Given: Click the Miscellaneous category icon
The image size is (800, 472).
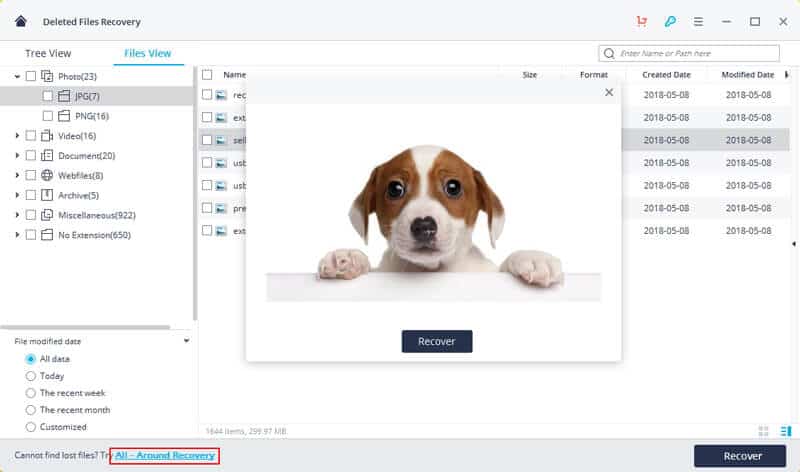Looking at the screenshot, I should point(47,215).
